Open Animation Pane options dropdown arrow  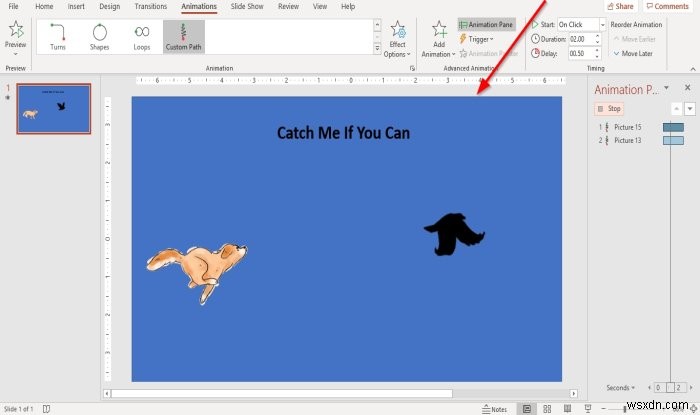[667, 88]
